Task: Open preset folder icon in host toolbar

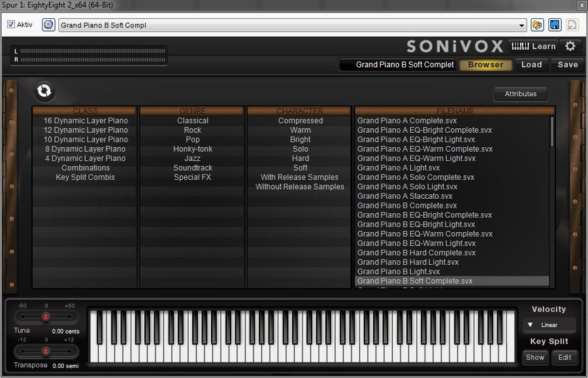Action: click(537, 25)
